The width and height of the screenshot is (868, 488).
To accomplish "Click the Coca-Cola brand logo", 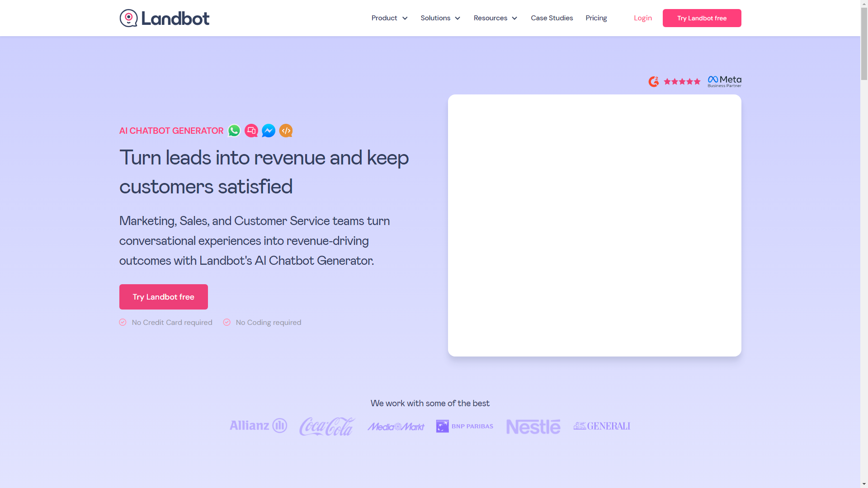I will coord(327,426).
